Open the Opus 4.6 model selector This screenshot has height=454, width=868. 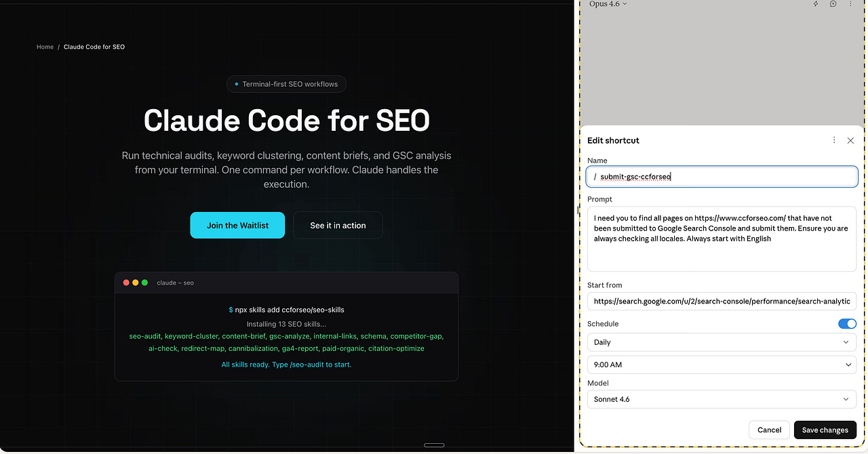click(608, 4)
